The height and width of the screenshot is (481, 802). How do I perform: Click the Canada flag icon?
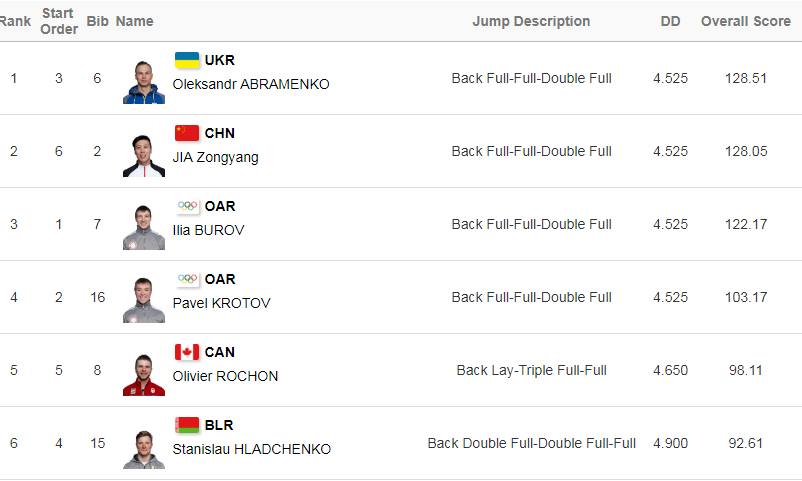(x=187, y=352)
